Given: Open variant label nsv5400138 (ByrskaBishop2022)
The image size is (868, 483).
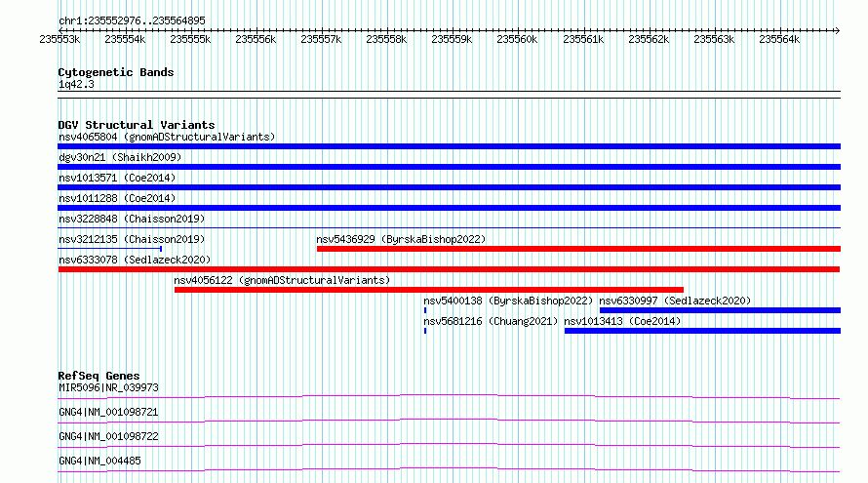Looking at the screenshot, I should tap(508, 301).
